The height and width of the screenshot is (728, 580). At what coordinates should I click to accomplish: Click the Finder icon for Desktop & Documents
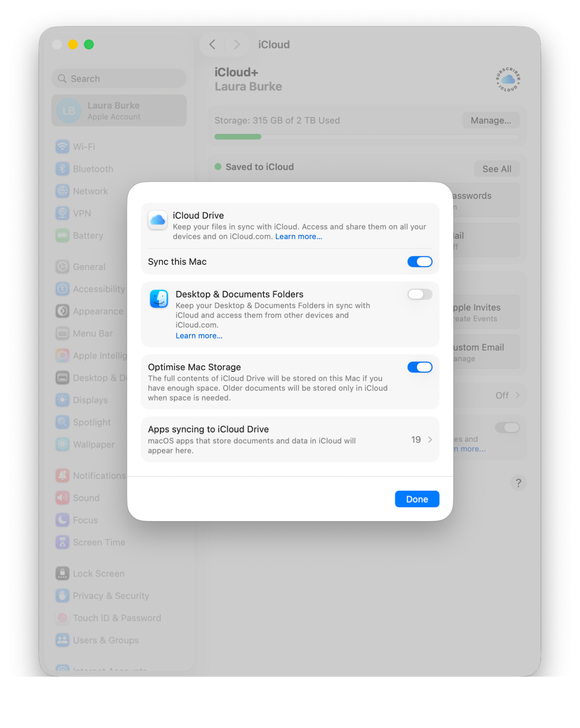pyautogui.click(x=159, y=299)
